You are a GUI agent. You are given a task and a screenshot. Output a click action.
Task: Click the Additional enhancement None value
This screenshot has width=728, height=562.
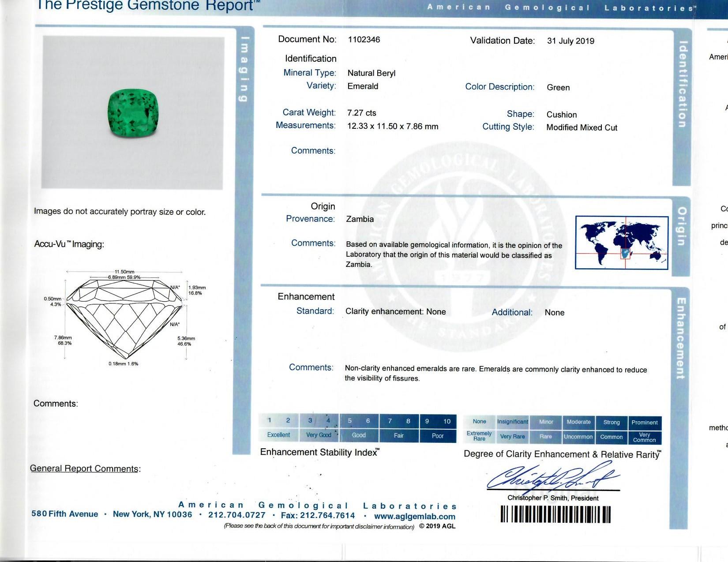coord(555,313)
